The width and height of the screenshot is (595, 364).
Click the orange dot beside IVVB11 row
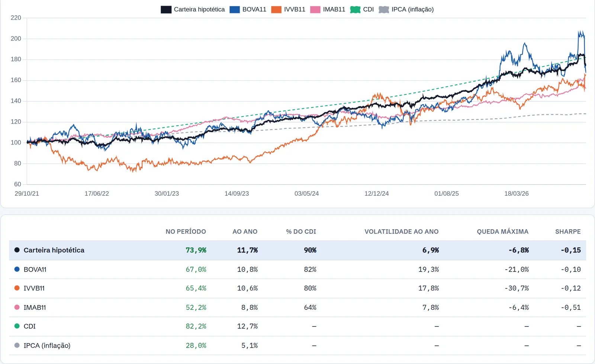point(17,288)
